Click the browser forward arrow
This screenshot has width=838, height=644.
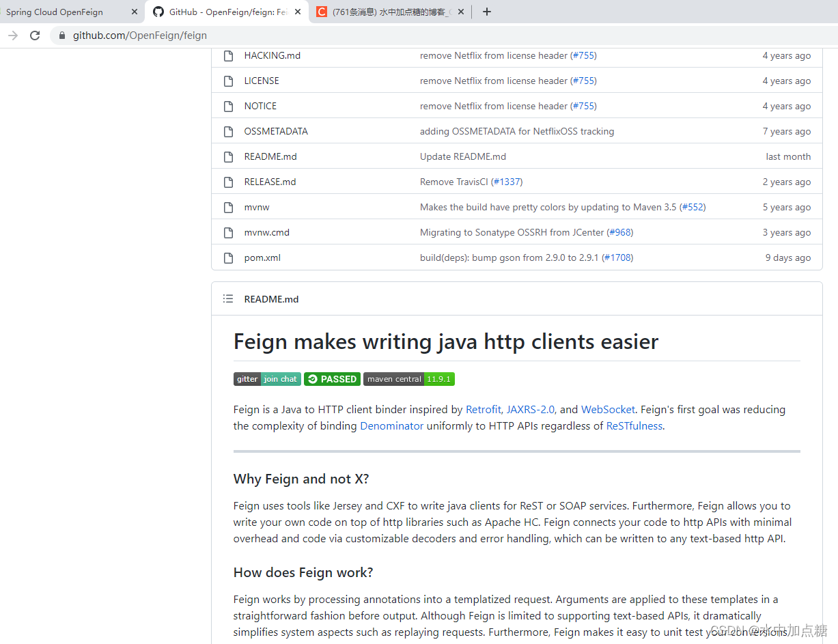pyautogui.click(x=12, y=36)
